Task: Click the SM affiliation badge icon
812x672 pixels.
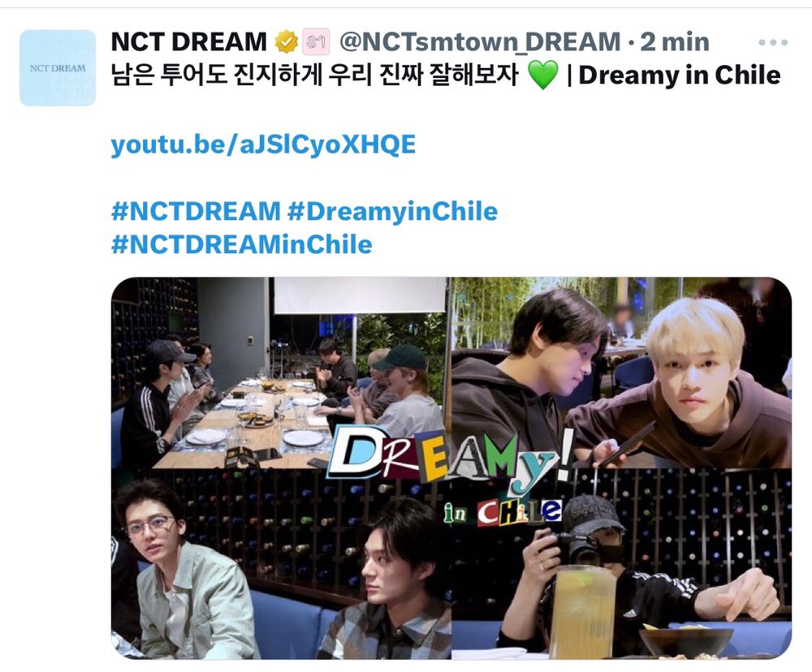Action: pos(317,42)
